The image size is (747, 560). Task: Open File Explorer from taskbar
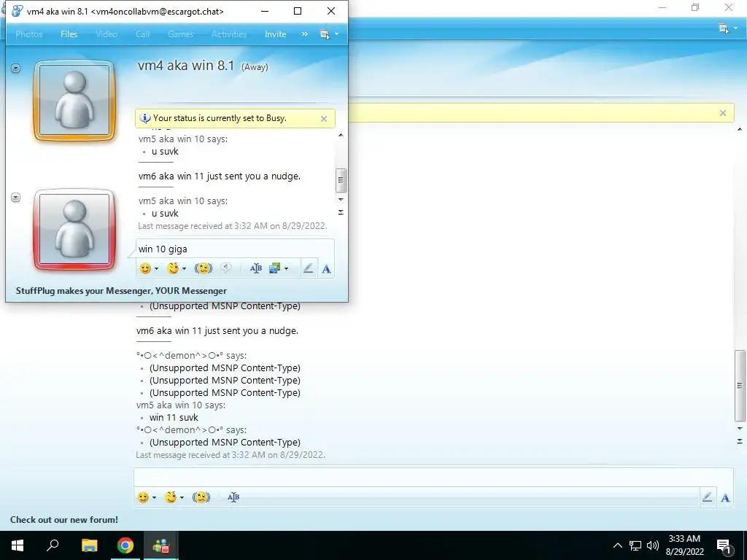(x=89, y=545)
